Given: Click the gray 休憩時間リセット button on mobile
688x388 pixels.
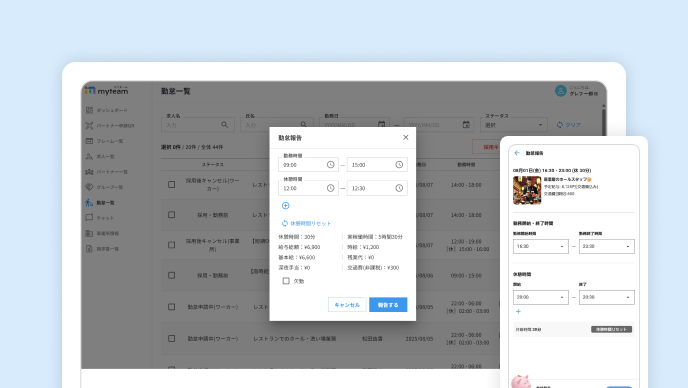Looking at the screenshot, I should 611,329.
